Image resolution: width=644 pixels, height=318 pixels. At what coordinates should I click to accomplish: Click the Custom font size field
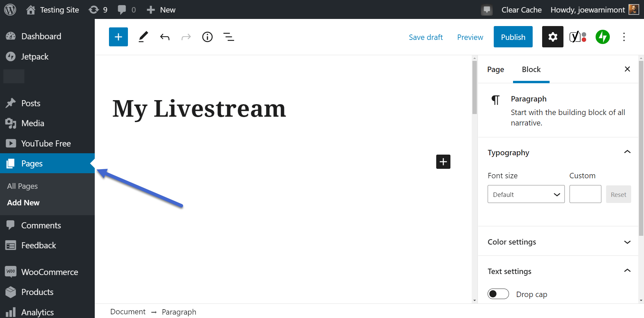click(585, 194)
